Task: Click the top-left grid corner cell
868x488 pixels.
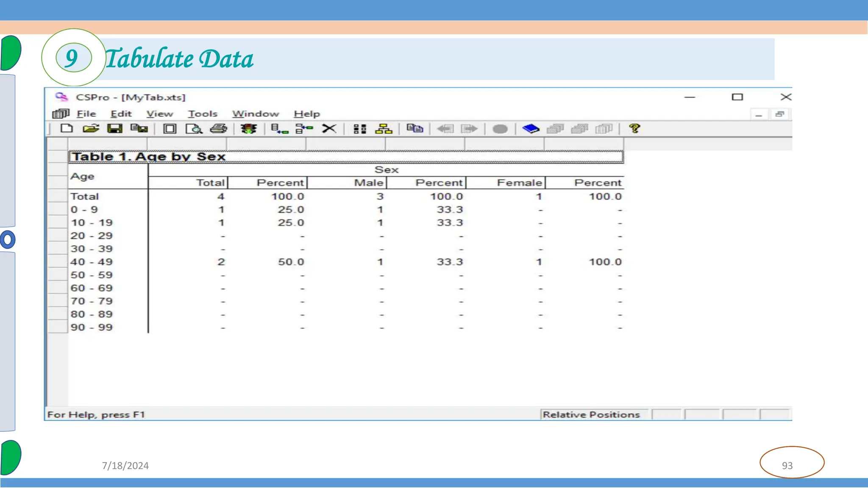Action: pos(58,144)
